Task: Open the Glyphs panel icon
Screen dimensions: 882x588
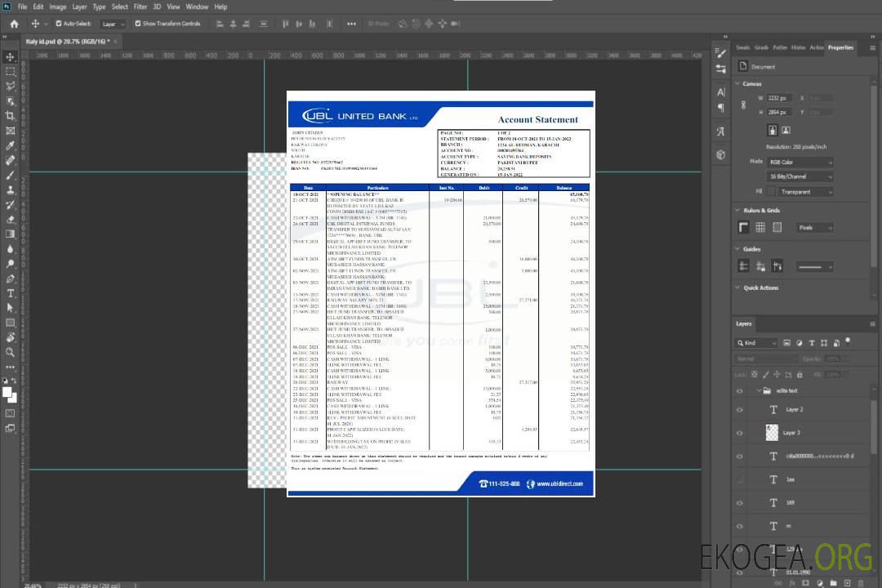Action: click(721, 131)
